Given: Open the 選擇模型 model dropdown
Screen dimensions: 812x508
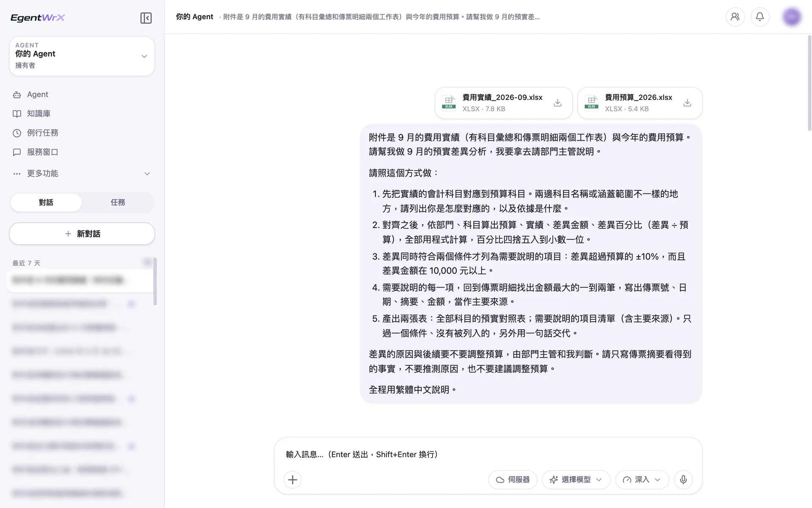Looking at the screenshot, I should point(576,480).
